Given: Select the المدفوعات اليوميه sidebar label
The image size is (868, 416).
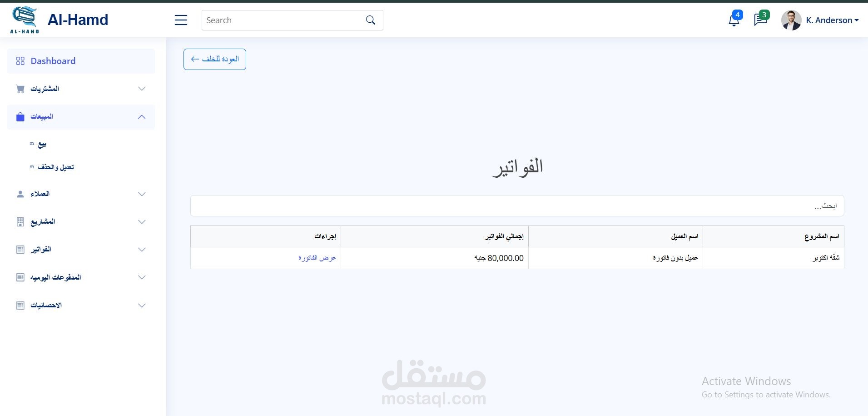Looking at the screenshot, I should pyautogui.click(x=56, y=277).
